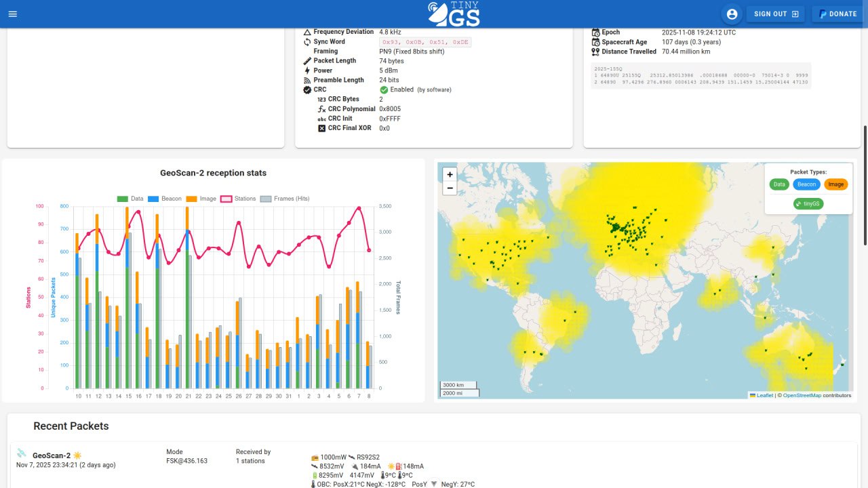Toggle Frames (Hits) series in chart legend
Screen dimensions: 868x488
click(285, 199)
